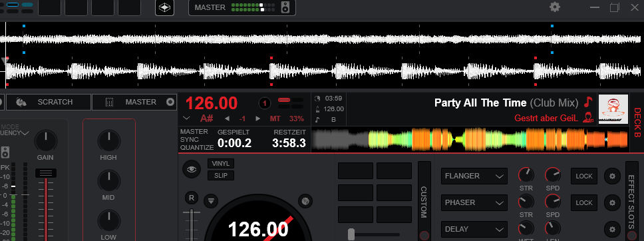Click the clock icon next to 03:59

click(x=317, y=99)
